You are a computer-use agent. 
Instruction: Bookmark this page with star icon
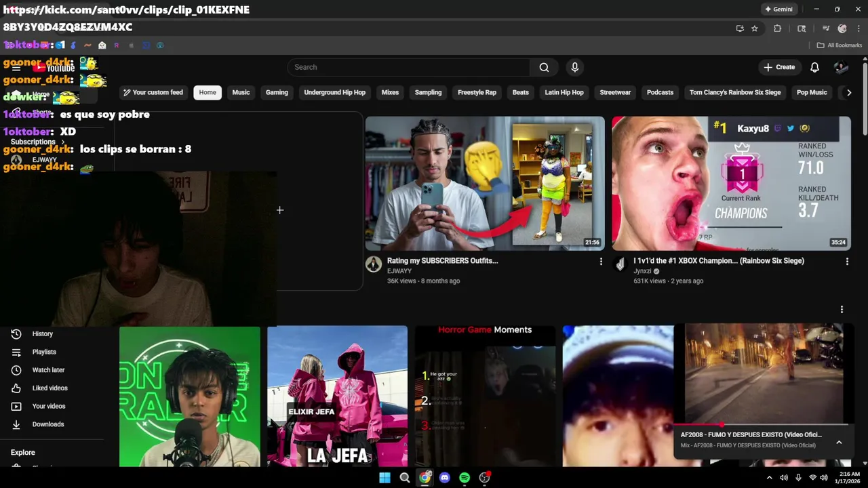(x=754, y=28)
